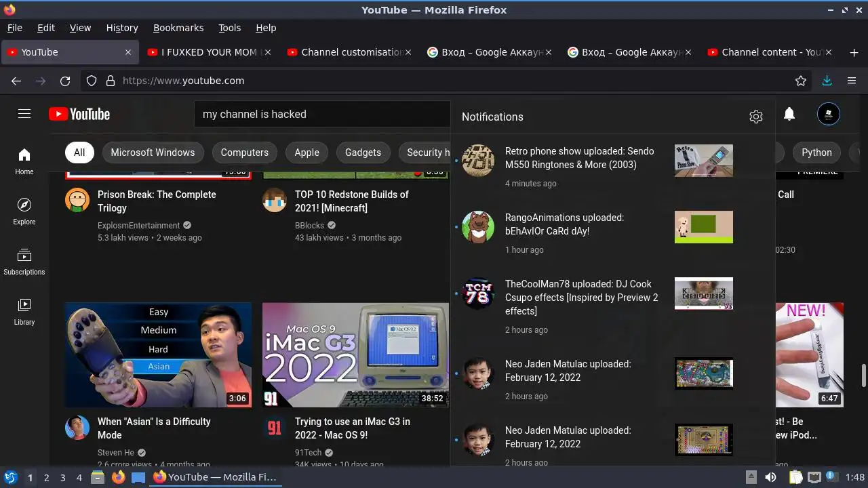Viewport: 868px width, 488px height.
Task: Open notification settings gear
Action: pyautogui.click(x=756, y=117)
